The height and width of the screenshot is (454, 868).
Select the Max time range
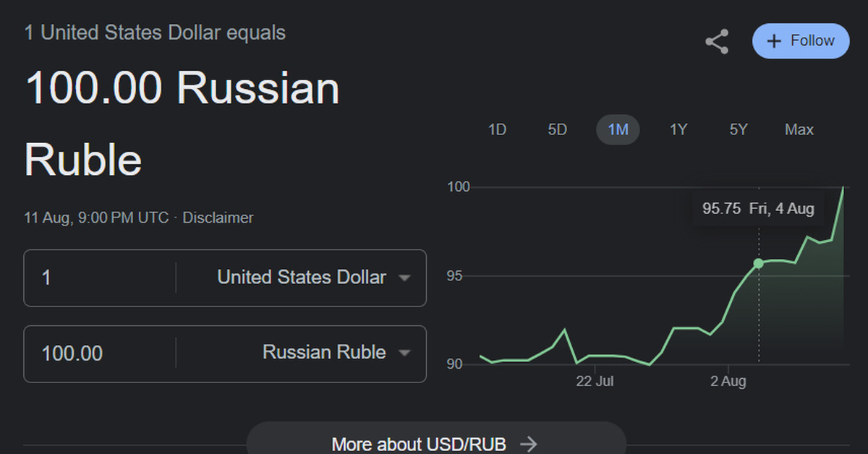pyautogui.click(x=799, y=130)
